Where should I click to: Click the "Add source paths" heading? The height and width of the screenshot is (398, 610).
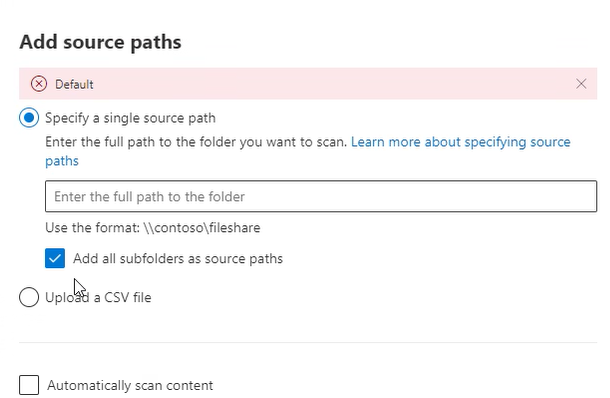click(x=100, y=42)
